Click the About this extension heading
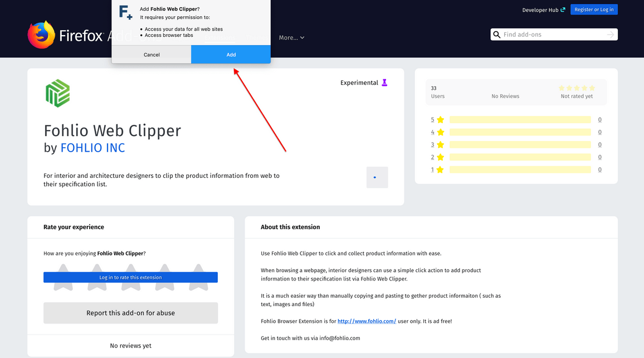This screenshot has width=644, height=358. coord(290,227)
